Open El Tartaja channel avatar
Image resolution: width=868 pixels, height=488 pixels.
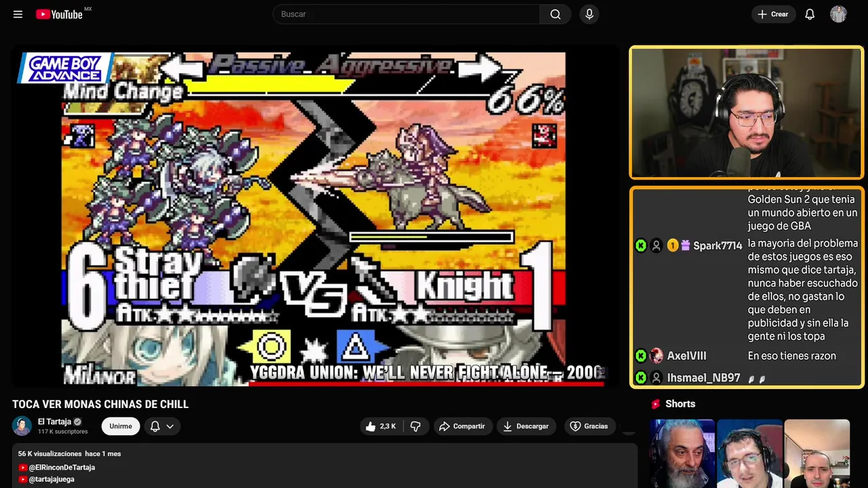22,426
